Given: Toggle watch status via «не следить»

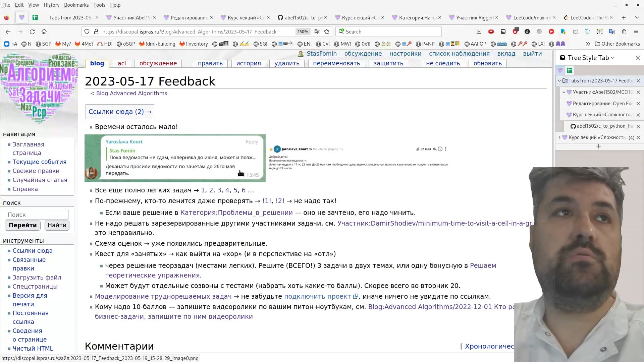Looking at the screenshot, I should coord(442,63).
